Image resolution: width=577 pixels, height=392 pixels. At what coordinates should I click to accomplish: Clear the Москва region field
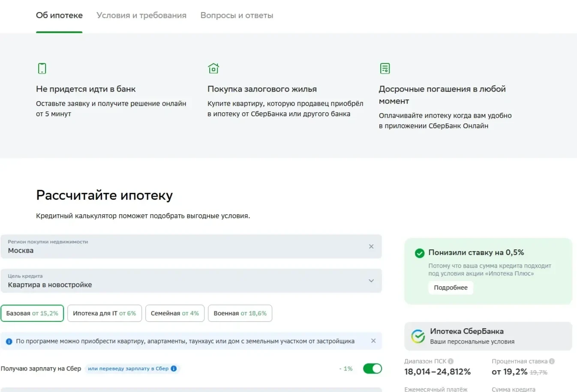click(371, 246)
